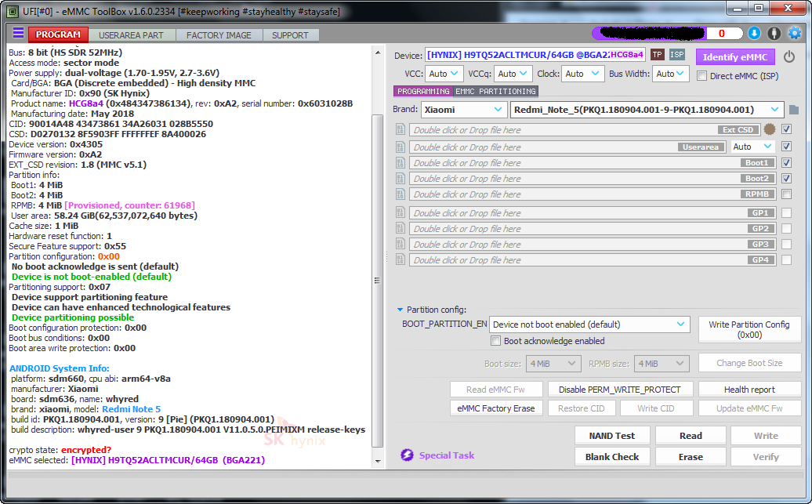This screenshot has width=812, height=504.
Task: Click file icon of RPMB row
Action: tap(401, 194)
